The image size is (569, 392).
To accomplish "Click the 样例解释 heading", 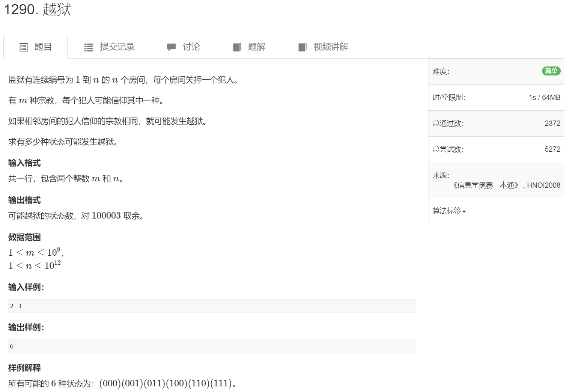I will 24,368.
